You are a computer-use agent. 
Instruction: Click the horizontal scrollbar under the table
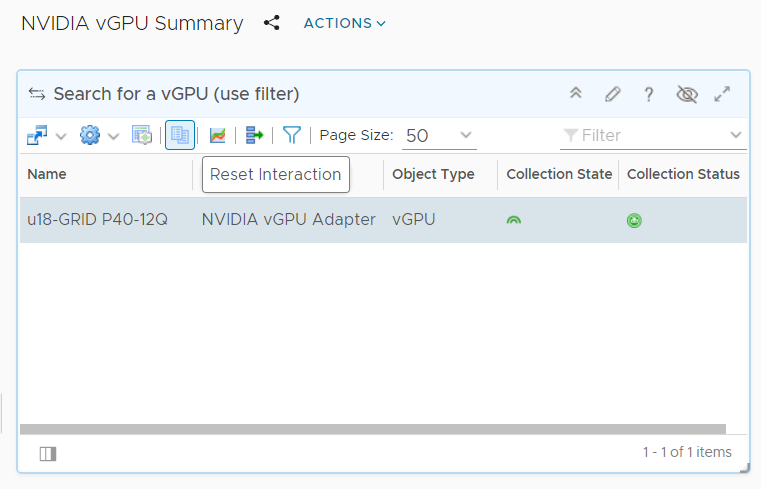coord(372,429)
